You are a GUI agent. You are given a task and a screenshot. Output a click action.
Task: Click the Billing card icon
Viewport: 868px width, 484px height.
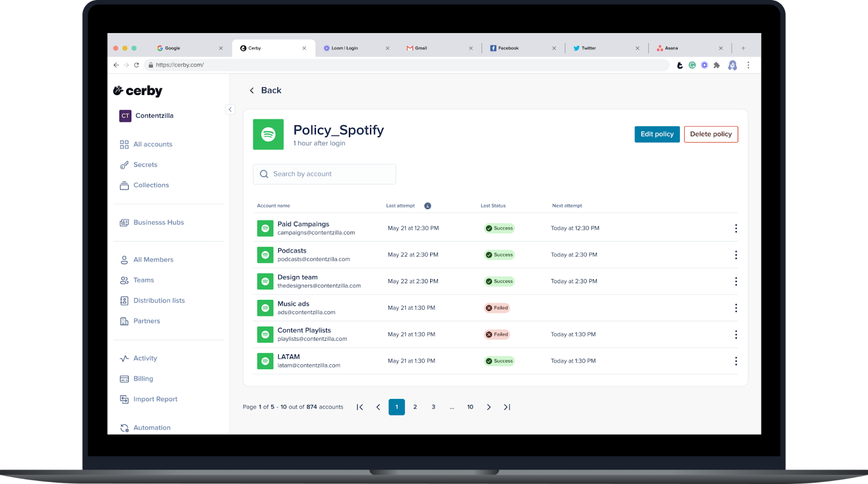124,379
